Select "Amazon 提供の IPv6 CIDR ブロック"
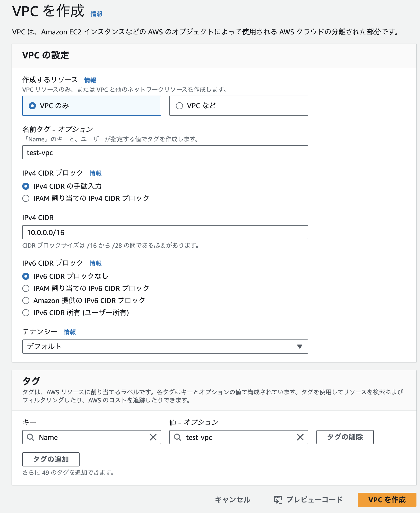Viewport: 420px width, 513px height. (26, 301)
